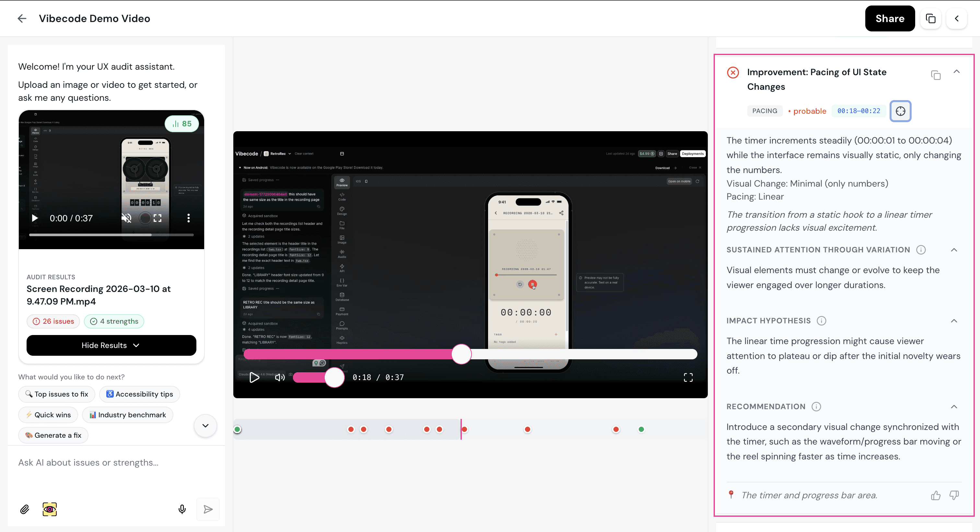
Task: Select the 4 strengths filter chip
Action: (x=114, y=321)
